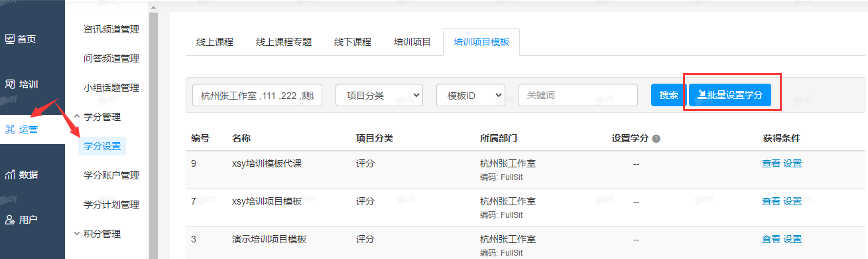
Task: Click the 所属部门 column header
Action: [499, 138]
